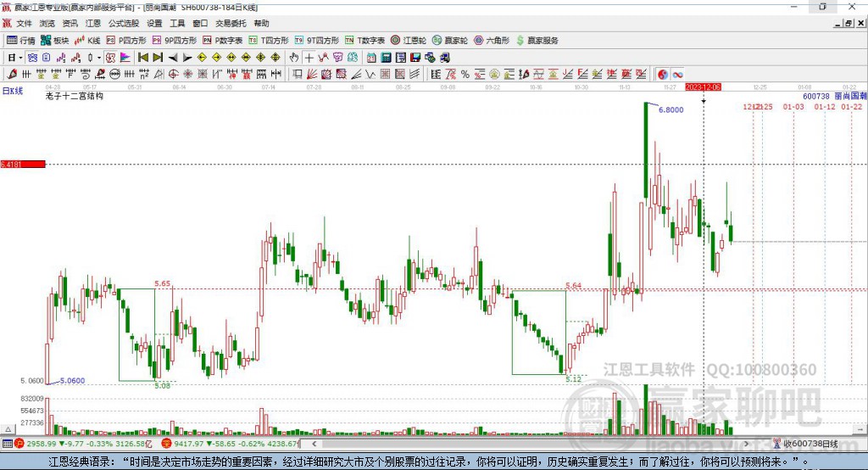Viewport: 868px width, 470px height.
Task: Click the red-blue yin-yang icon
Action: (x=663, y=75)
